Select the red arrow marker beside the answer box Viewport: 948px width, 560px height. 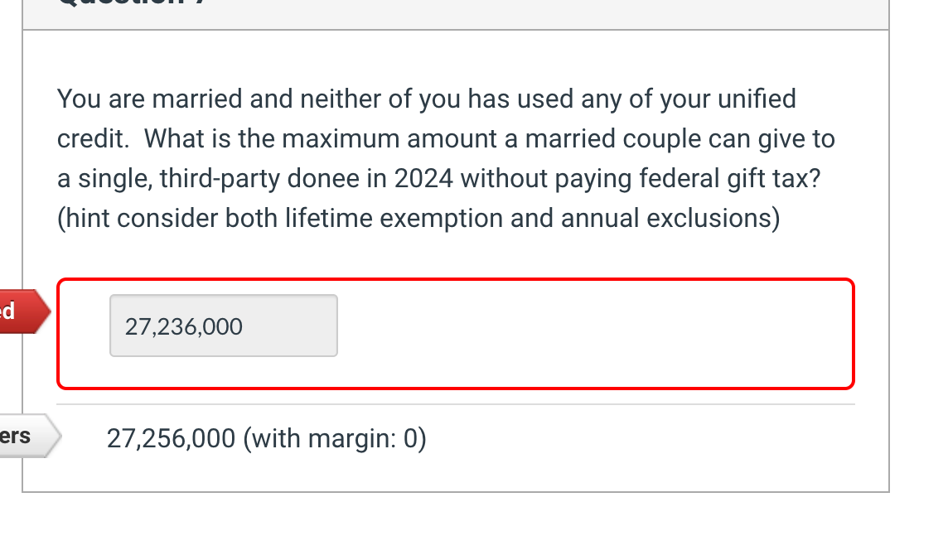point(18,311)
